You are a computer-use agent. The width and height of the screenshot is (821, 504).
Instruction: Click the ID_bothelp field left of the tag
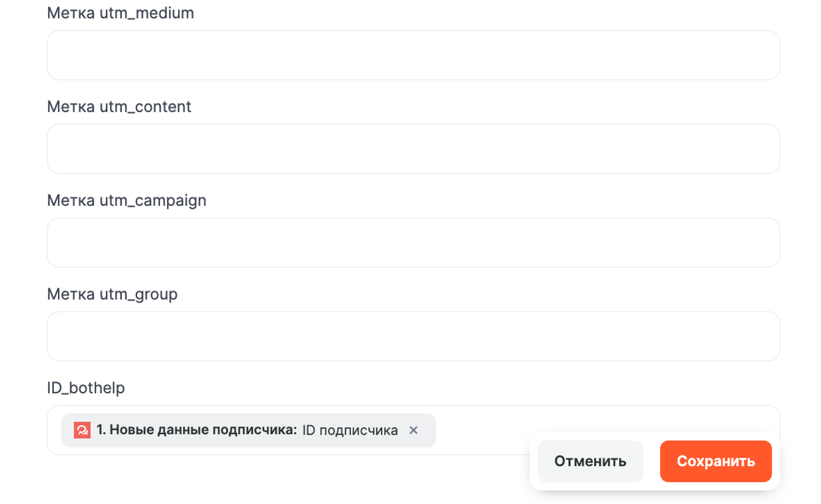[54, 430]
